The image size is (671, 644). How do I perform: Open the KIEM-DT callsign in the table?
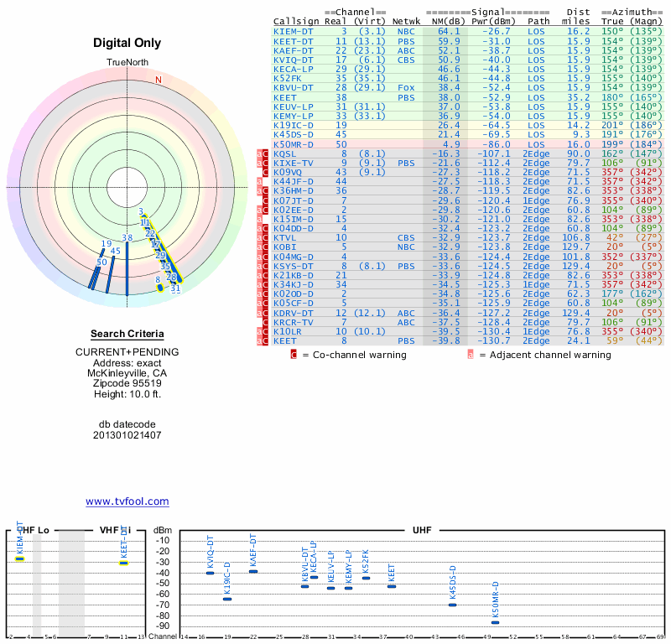(294, 31)
